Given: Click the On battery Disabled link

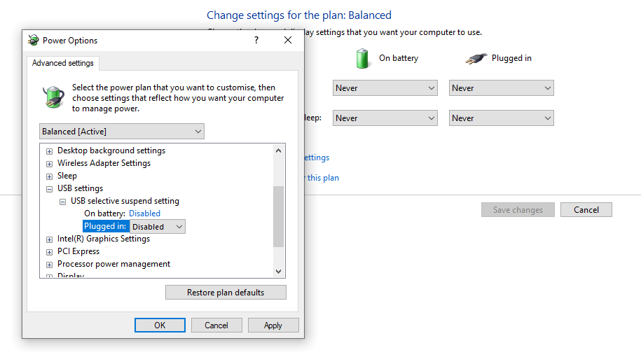Looking at the screenshot, I should pyautogui.click(x=144, y=213).
